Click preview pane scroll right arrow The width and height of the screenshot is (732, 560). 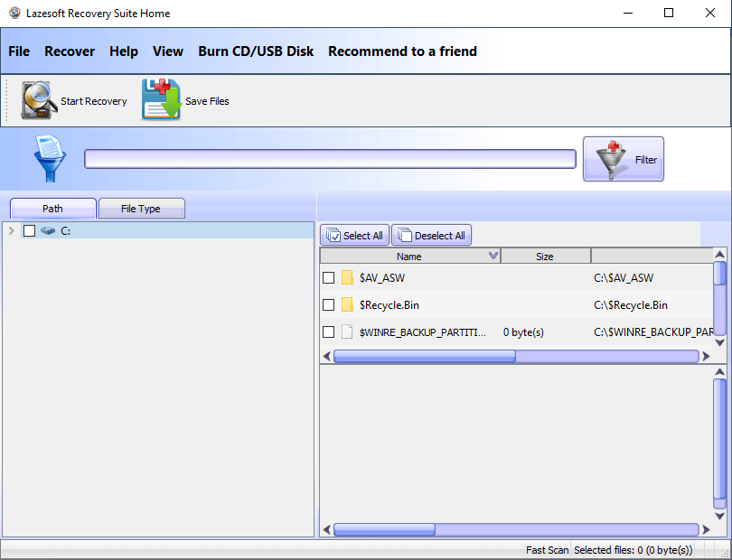[706, 529]
